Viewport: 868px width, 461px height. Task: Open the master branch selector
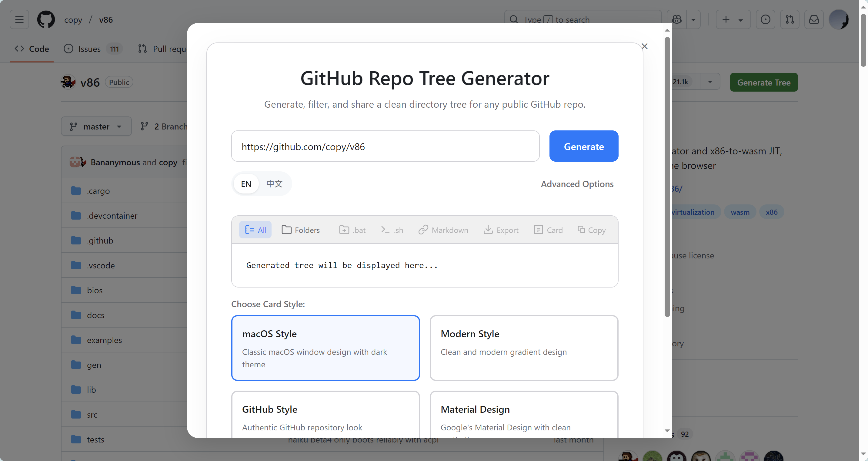[x=96, y=126]
